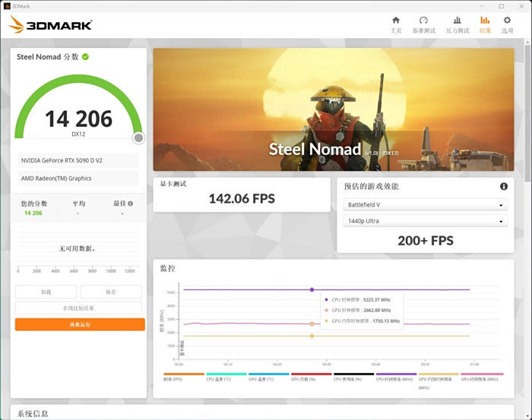Open the 1440p Ultra resolution dropdown
The height and width of the screenshot is (420, 532).
[x=426, y=221]
